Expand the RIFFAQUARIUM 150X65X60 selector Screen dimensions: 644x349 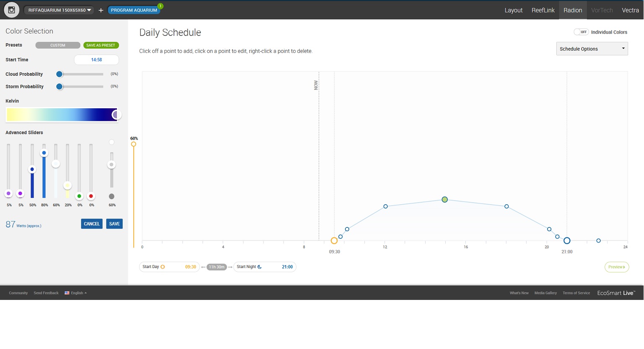59,10
